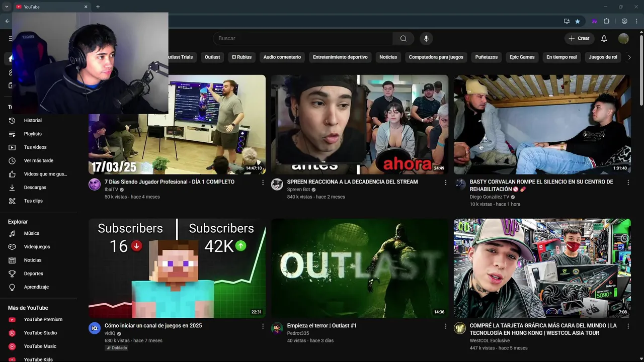644x362 pixels.
Task: Click the WestCOL Exclusive channel avatar
Action: (460, 328)
